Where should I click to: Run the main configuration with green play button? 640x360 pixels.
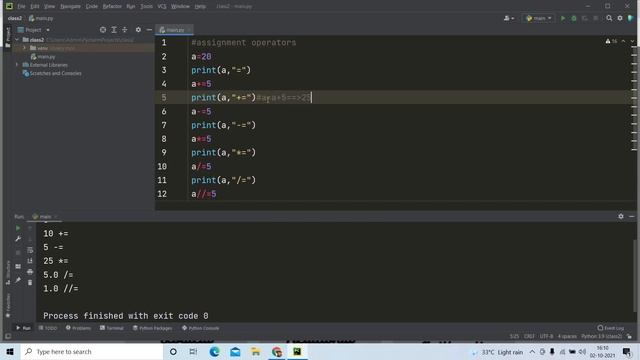[563, 18]
